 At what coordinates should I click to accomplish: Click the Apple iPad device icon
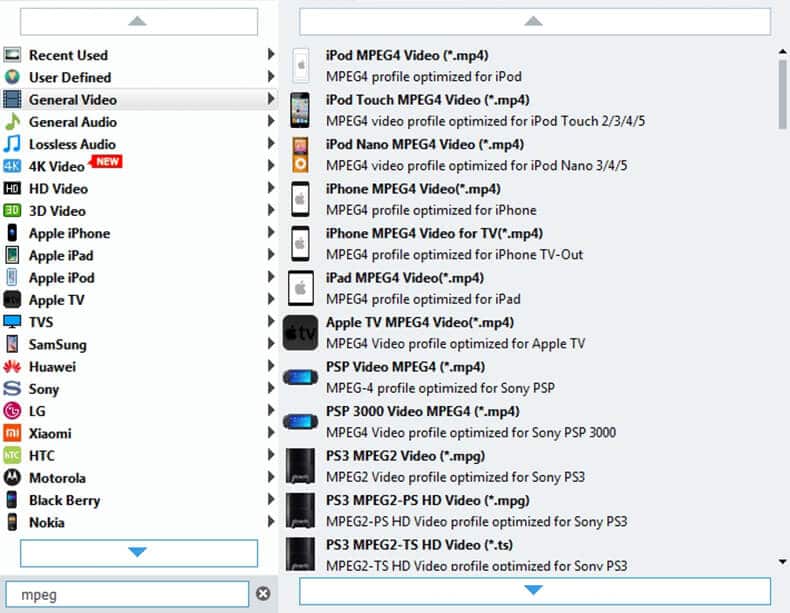[12, 255]
